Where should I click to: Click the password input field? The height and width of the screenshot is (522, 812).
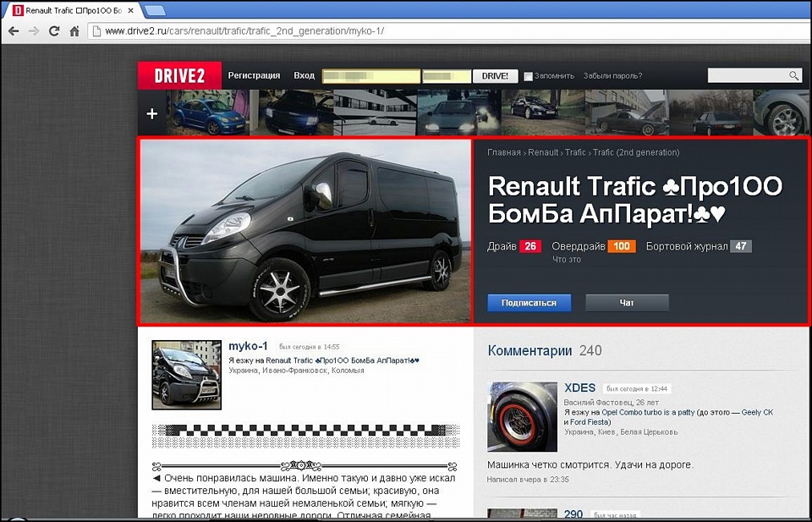[x=447, y=76]
